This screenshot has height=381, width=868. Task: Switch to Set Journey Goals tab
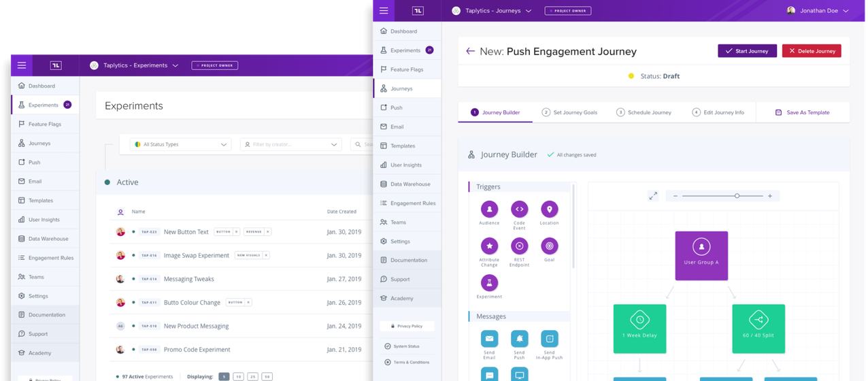coord(569,112)
